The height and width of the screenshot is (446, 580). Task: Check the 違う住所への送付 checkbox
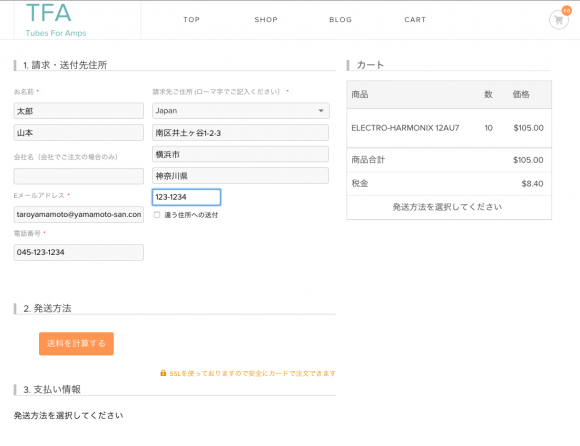[157, 215]
